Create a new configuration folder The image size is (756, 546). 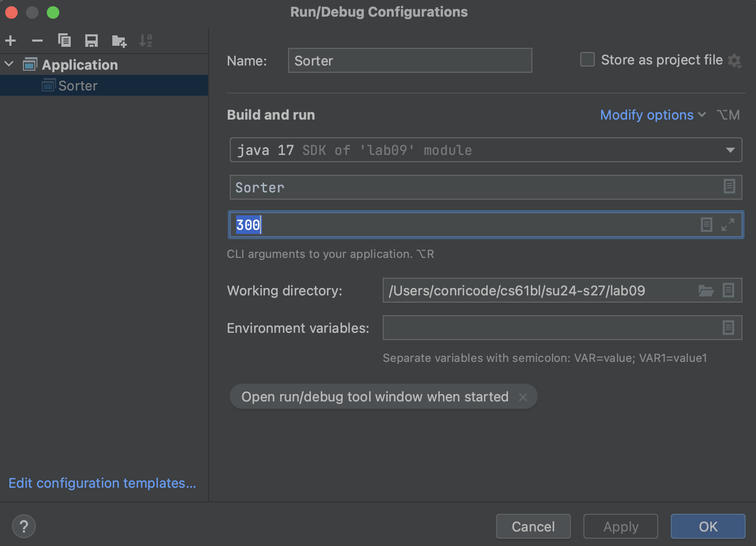pos(119,41)
